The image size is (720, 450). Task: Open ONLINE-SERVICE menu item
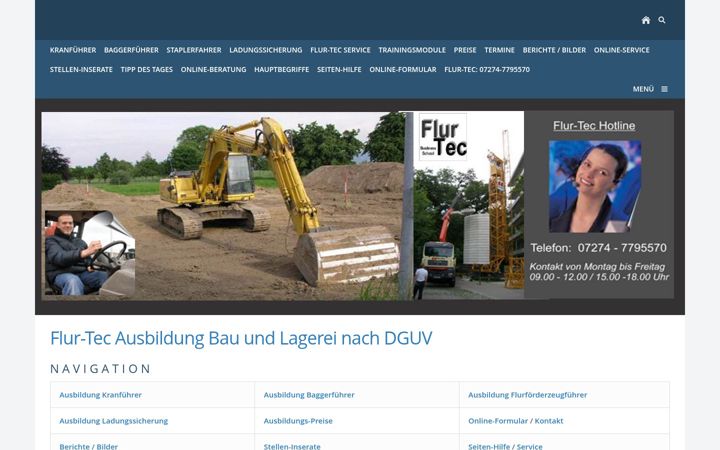click(x=622, y=50)
